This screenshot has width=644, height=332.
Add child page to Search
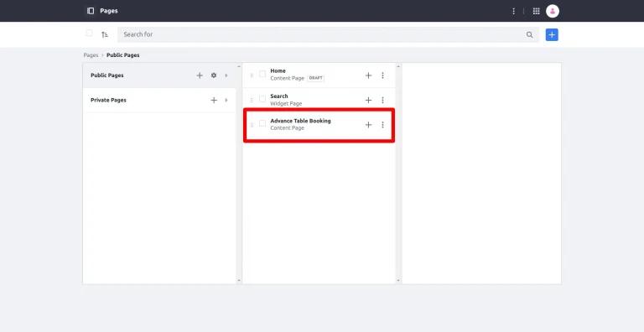click(x=368, y=101)
